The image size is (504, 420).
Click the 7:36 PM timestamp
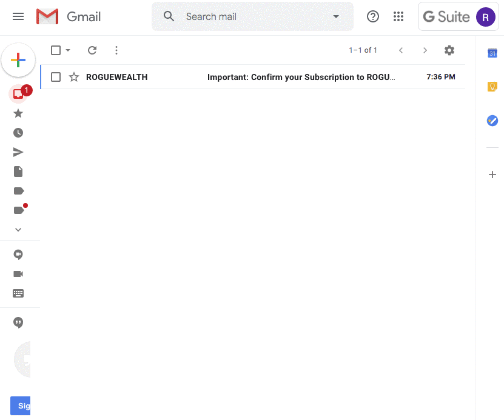[441, 77]
